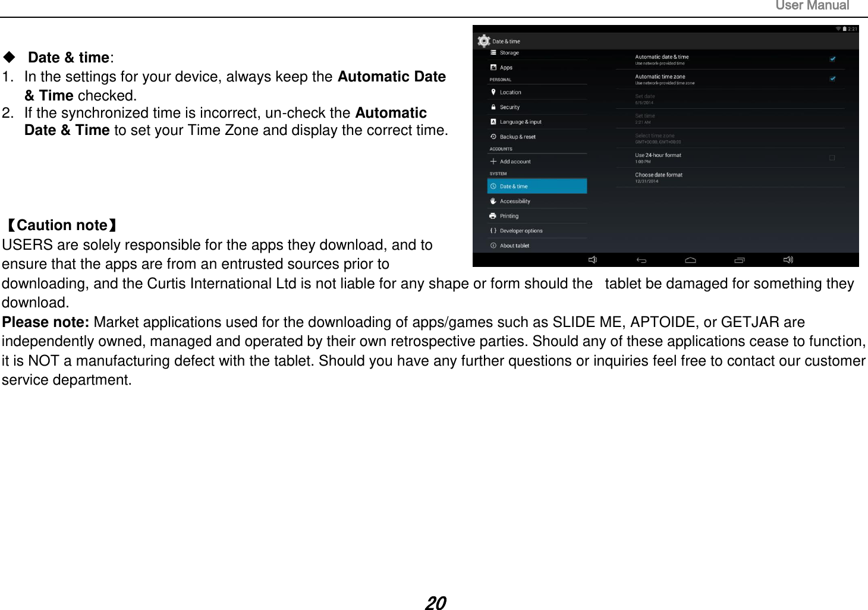Tap the Location pin icon
Screen dimensions: 868x610
[x=493, y=92]
